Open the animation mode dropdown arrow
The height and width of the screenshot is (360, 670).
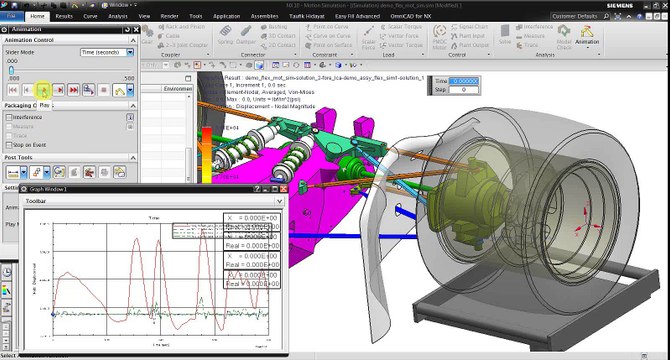(x=130, y=90)
